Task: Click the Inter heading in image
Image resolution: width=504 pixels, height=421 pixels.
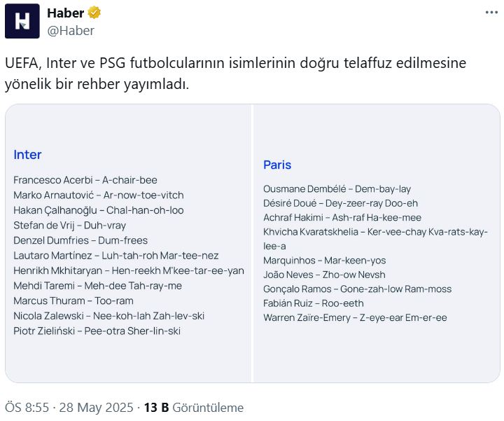Action: coord(27,155)
